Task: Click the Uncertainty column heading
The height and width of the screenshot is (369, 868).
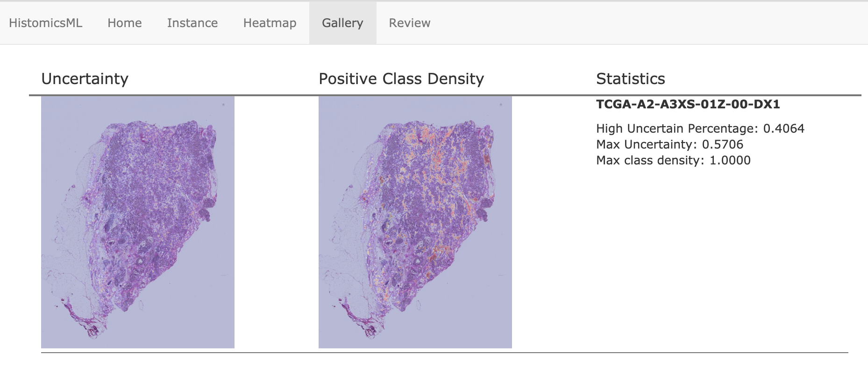Action: (85, 78)
